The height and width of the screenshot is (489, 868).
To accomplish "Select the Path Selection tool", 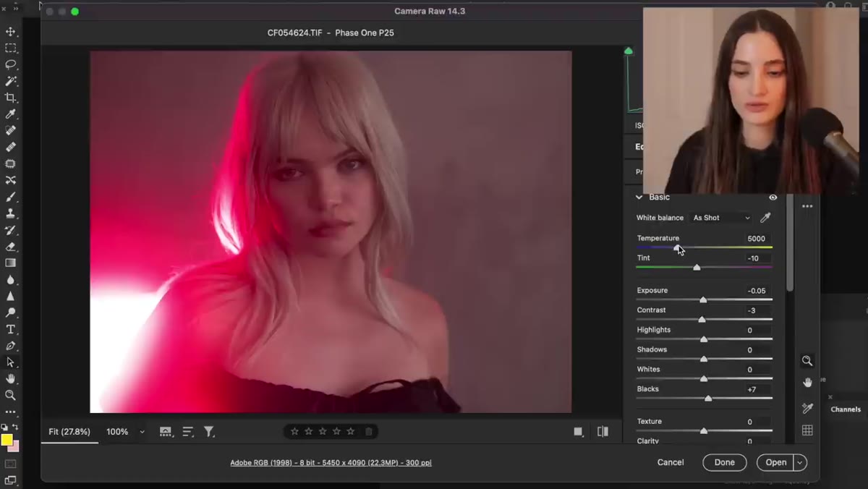I will pyautogui.click(x=11, y=362).
